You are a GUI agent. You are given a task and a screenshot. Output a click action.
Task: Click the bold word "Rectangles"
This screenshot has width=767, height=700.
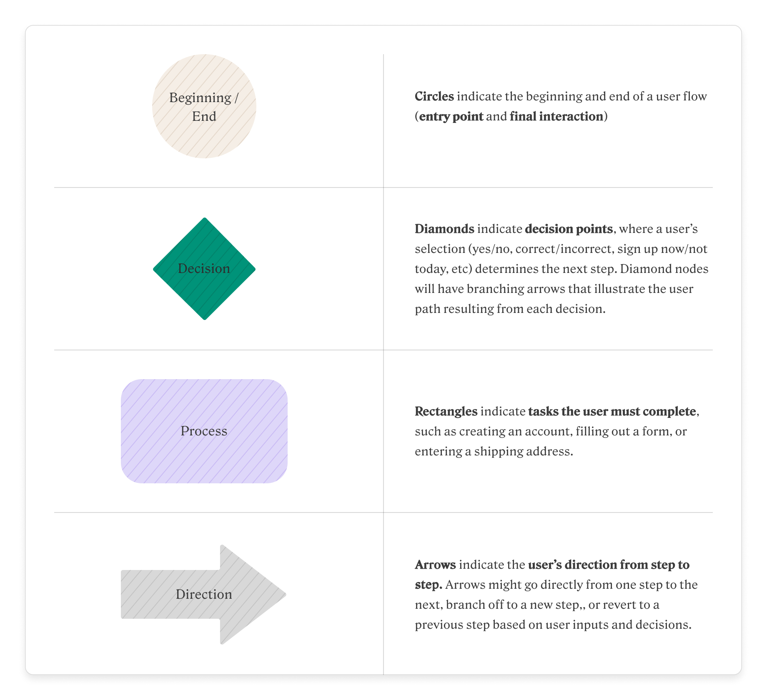click(446, 411)
